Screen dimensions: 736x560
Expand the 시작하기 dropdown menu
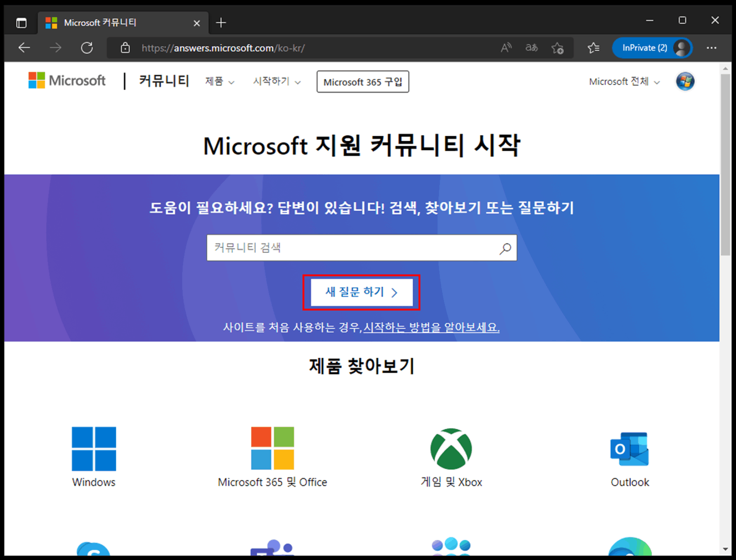(x=277, y=82)
